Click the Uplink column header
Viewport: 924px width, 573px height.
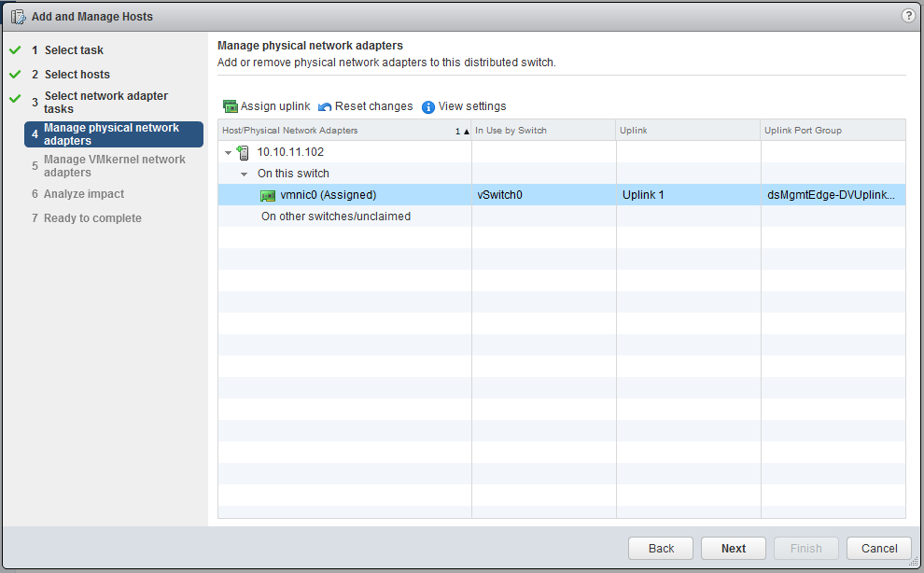tap(688, 131)
